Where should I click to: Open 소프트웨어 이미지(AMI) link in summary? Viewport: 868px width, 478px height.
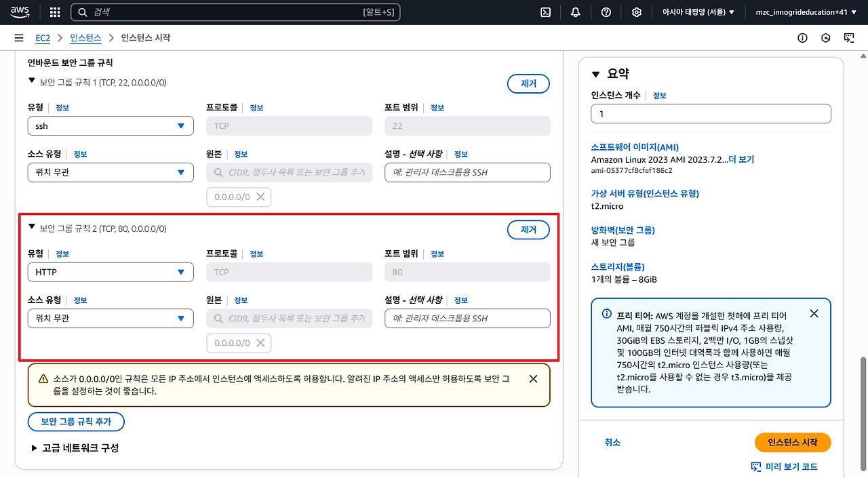(635, 147)
